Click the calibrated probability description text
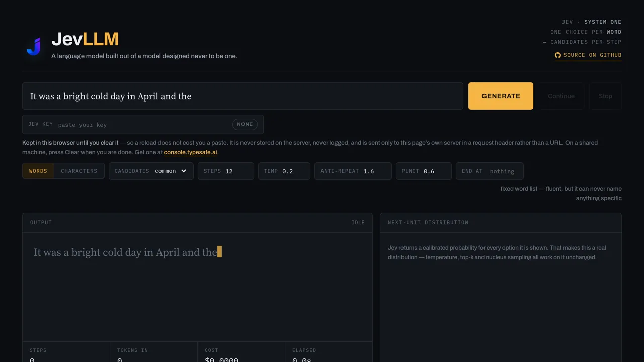The image size is (644, 362). click(497, 252)
